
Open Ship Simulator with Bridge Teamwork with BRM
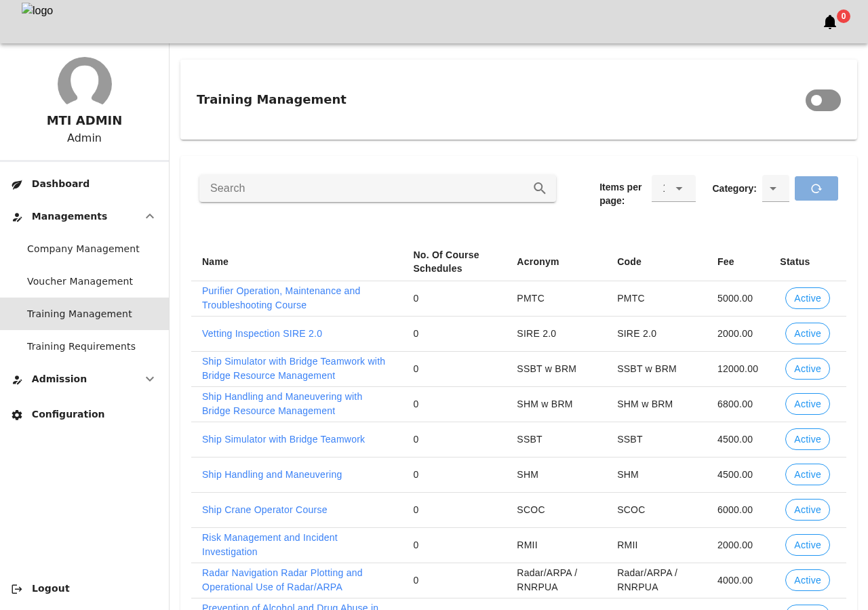294,369
